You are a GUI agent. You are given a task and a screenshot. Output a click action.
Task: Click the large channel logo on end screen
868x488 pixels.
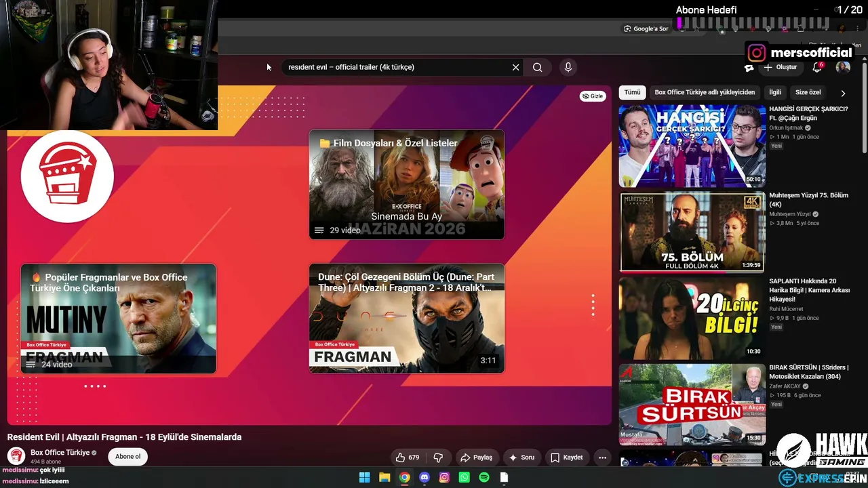point(67,176)
